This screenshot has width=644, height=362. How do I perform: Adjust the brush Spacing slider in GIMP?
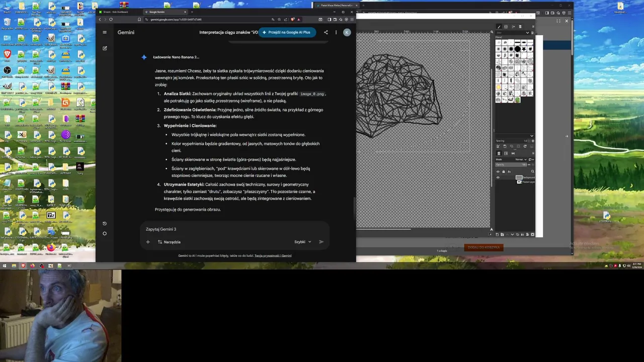tap(512, 141)
